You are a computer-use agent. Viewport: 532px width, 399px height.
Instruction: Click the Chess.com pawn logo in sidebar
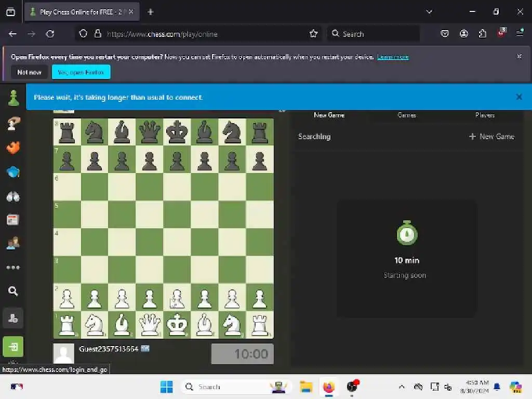pyautogui.click(x=13, y=98)
